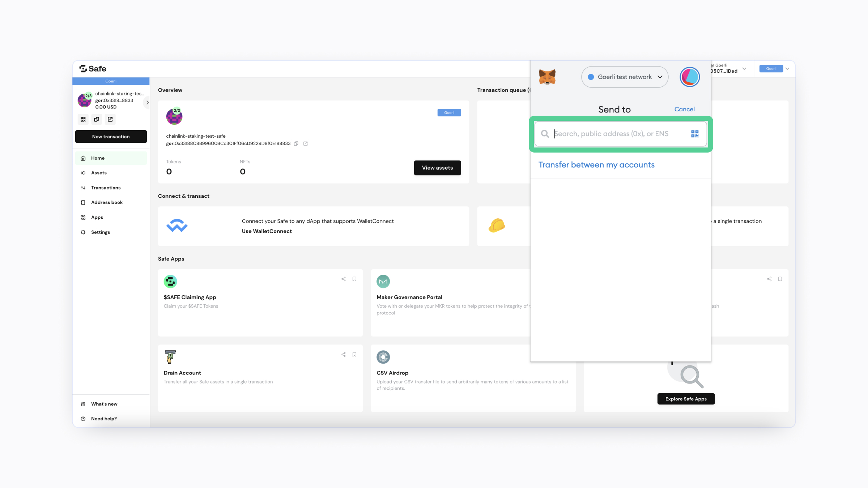Viewport: 868px width, 488px height.
Task: Bookmark the $SAFE Claiming App
Action: (354, 279)
